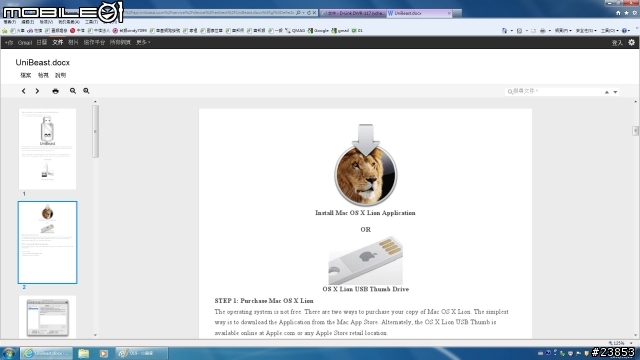
Task: Open 日曆 calendar in Google bar
Action: (42, 42)
